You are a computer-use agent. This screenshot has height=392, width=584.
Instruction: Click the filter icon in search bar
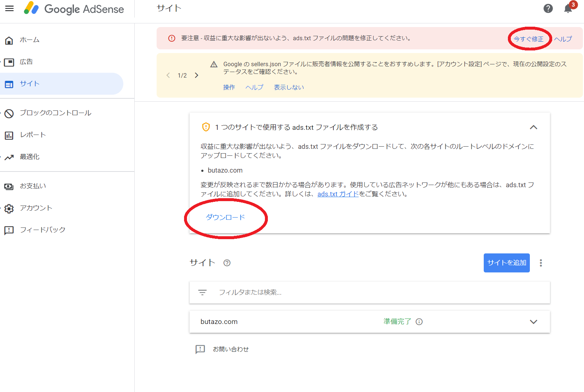coord(202,293)
